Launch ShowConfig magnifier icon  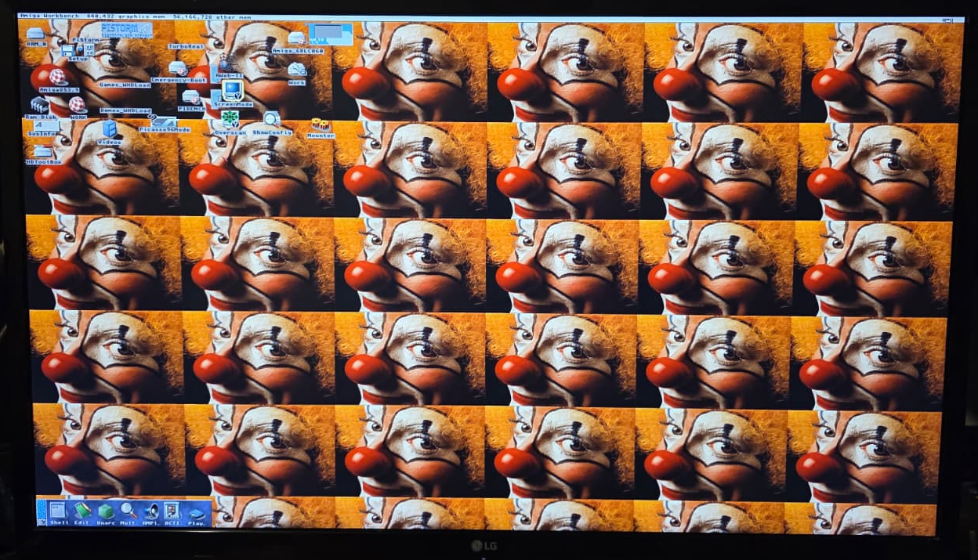271,119
